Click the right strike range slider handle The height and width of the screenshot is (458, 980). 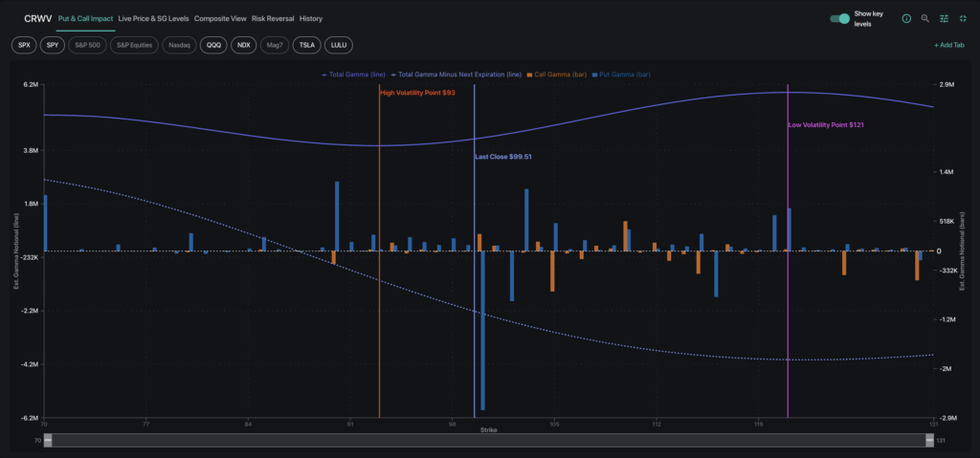927,441
